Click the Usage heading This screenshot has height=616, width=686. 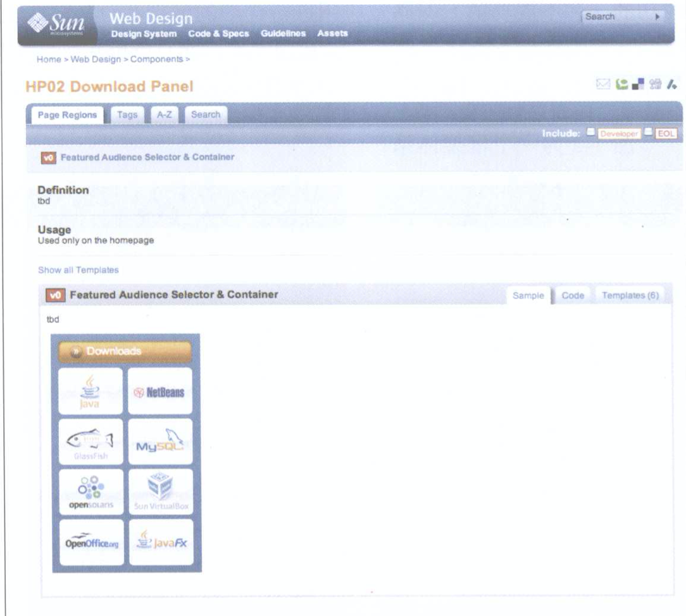click(54, 230)
